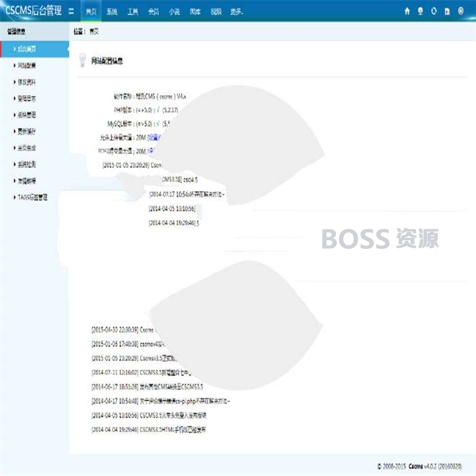Click the lightbulb icon beside 网站配置信息

[x=82, y=60]
